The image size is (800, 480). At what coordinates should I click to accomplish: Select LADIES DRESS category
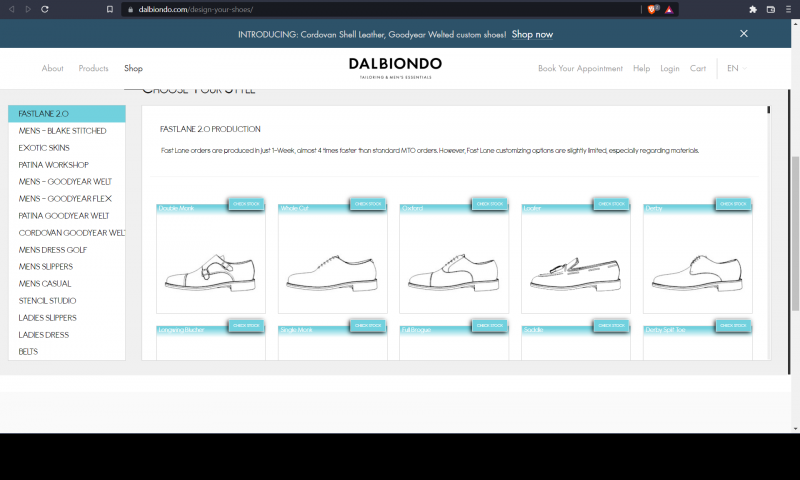tap(67, 335)
